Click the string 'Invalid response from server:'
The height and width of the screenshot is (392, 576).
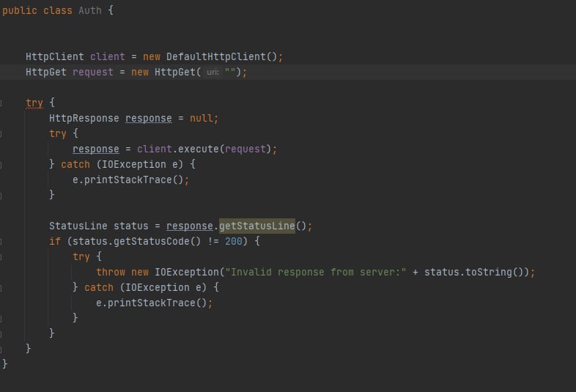pyautogui.click(x=316, y=273)
